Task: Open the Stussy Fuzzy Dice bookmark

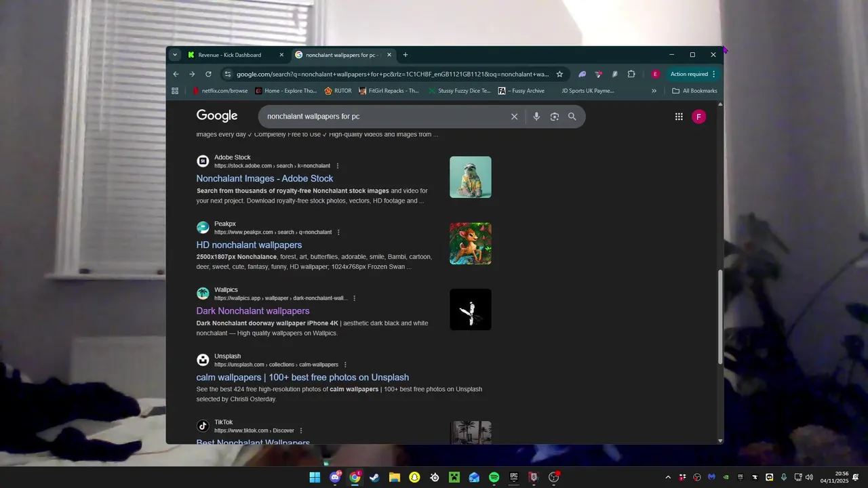Action: (460, 90)
